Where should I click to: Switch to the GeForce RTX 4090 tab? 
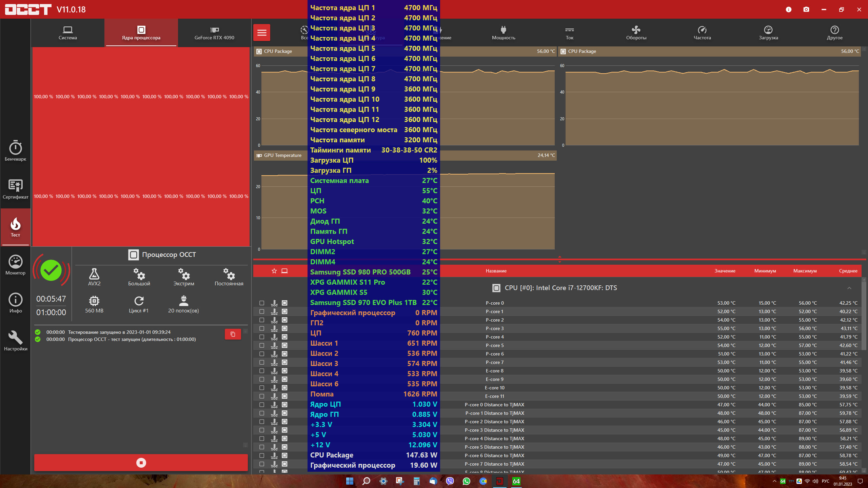click(214, 33)
